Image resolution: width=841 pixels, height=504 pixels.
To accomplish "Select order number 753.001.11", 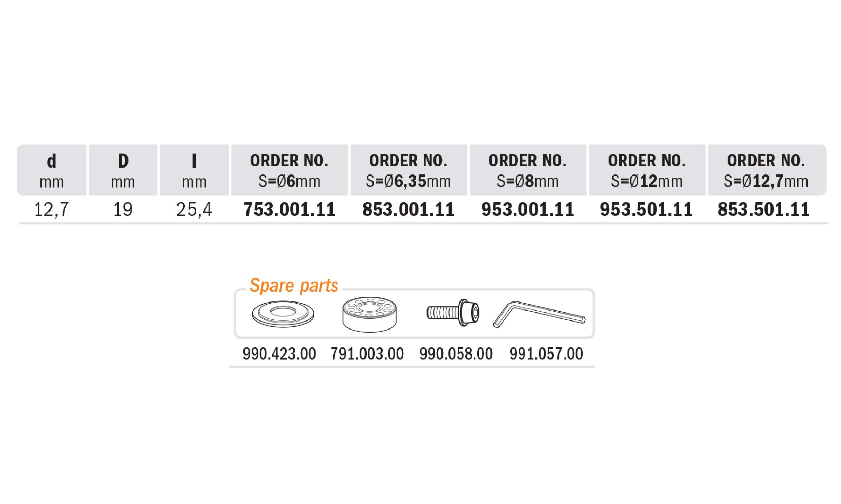I will pyautogui.click(x=290, y=209).
